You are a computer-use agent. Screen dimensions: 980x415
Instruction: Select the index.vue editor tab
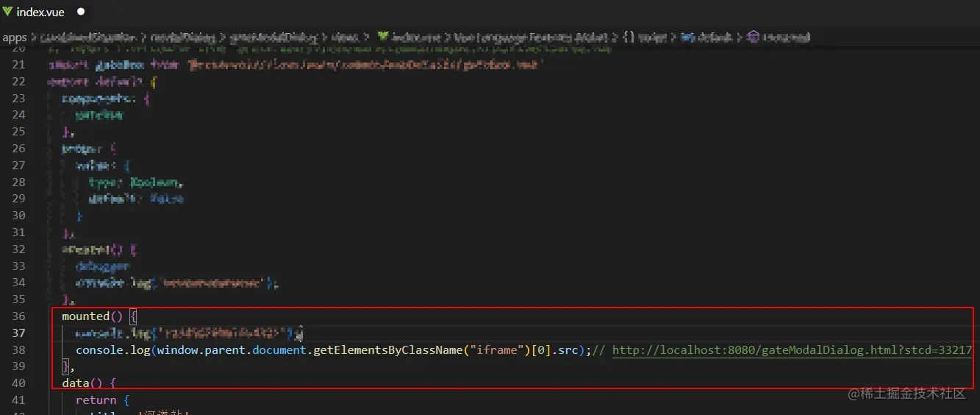[x=44, y=12]
